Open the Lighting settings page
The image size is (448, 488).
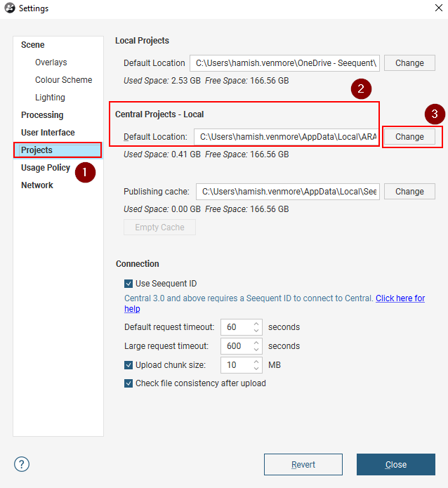pyautogui.click(x=50, y=98)
